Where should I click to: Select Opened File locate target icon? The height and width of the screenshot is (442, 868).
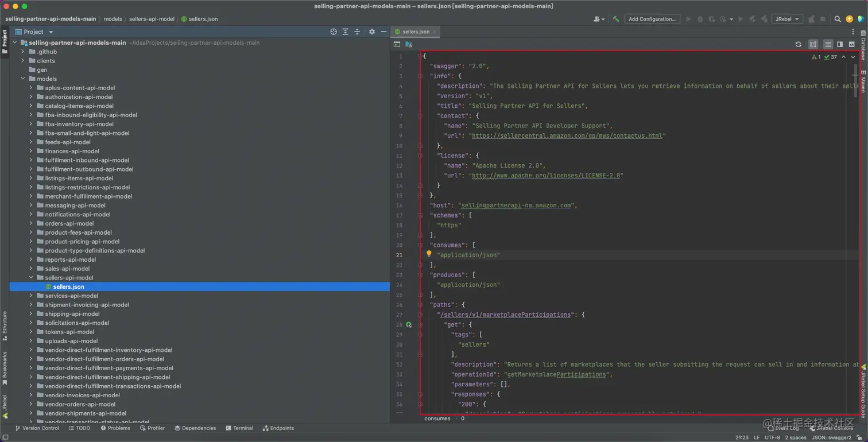point(334,32)
